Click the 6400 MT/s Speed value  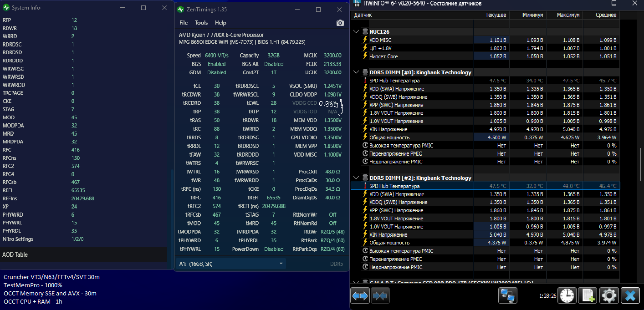(217, 56)
